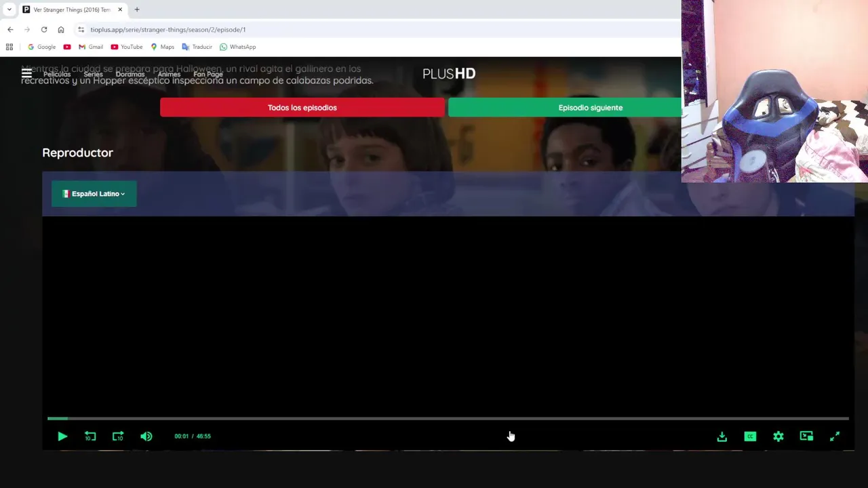Download the video with download icon
The image size is (868, 488).
click(x=722, y=436)
